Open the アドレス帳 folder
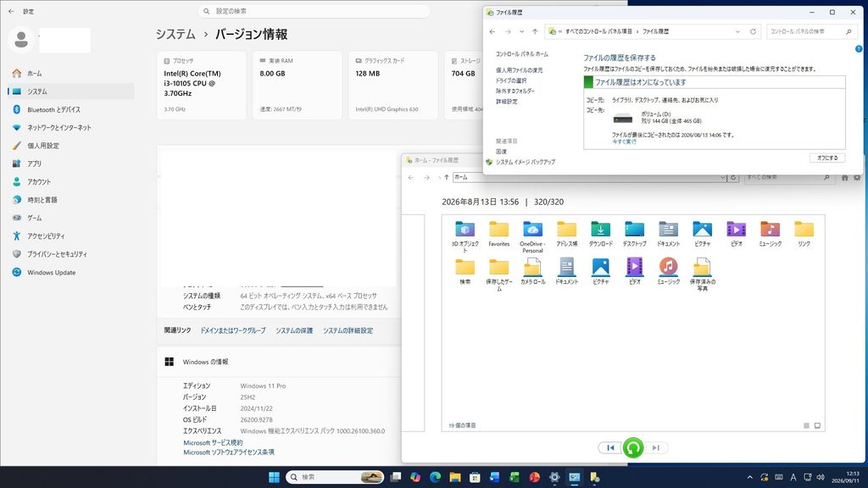Viewport: 868px width, 488px height. 567,234
